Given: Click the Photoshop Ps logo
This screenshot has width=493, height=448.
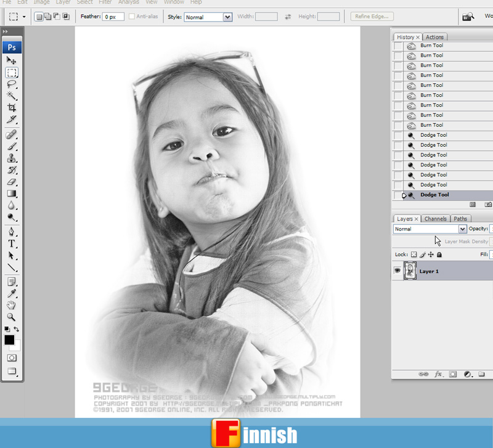Looking at the screenshot, I should coord(12,47).
